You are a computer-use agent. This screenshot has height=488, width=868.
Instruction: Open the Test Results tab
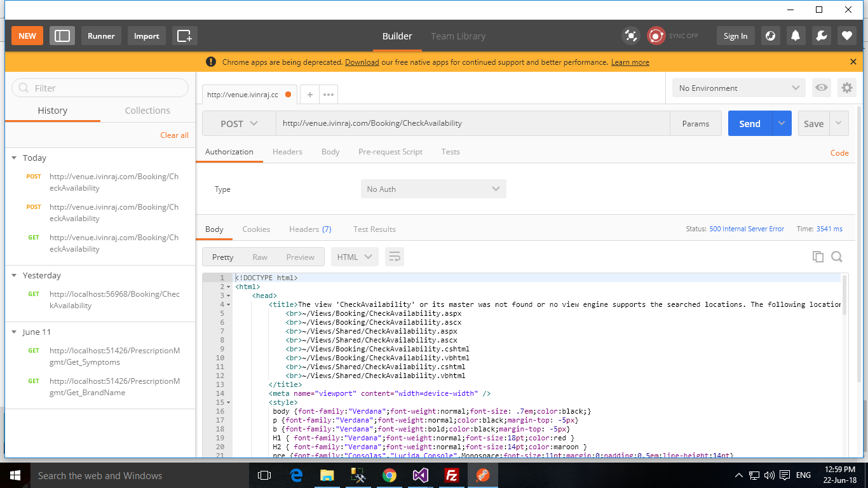point(374,229)
